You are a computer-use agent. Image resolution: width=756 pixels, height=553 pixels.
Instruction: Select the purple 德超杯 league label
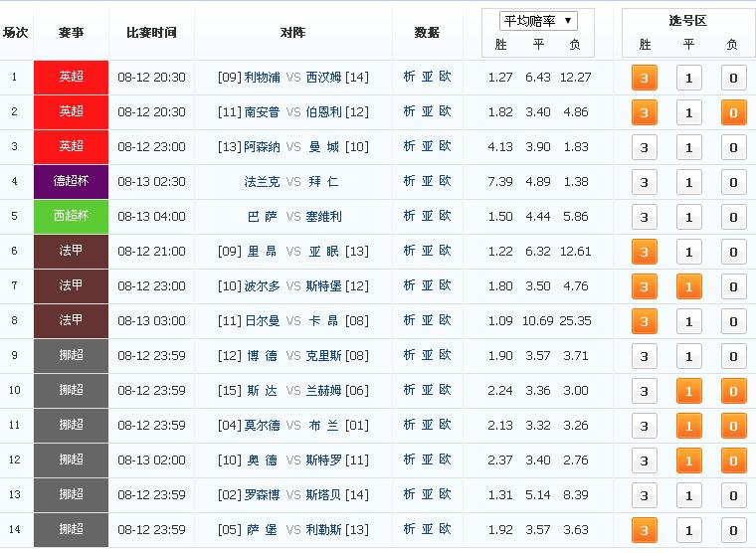click(x=71, y=181)
